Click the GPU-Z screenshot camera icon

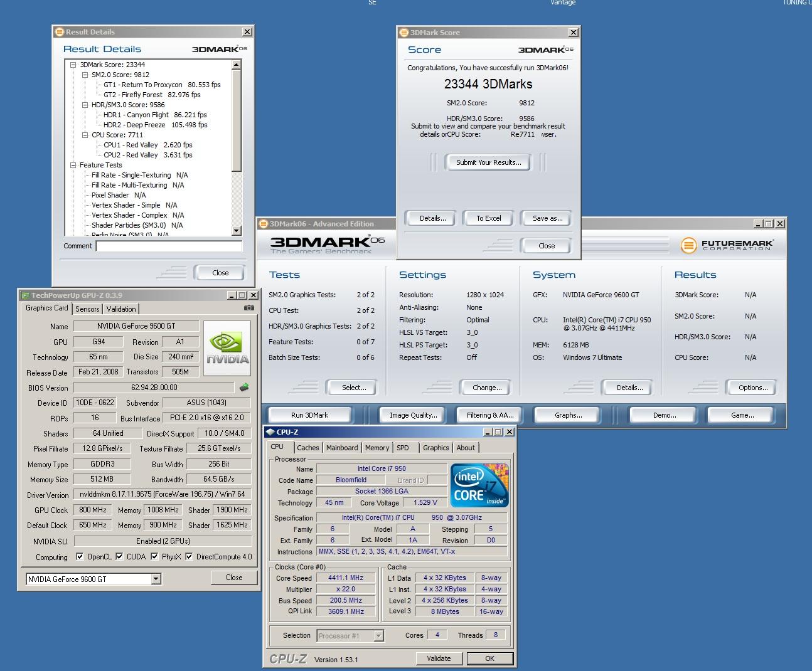pyautogui.click(x=249, y=308)
